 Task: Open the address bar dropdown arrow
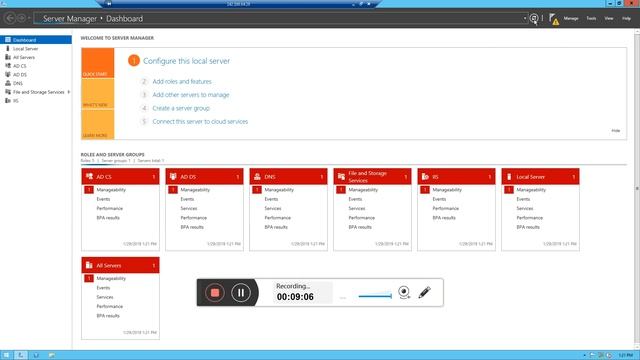point(525,18)
